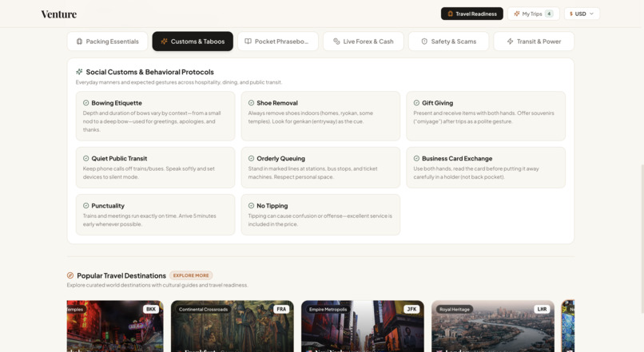Click the shield icon on Safety & Scams
The width and height of the screenshot is (644, 352).
click(424, 42)
